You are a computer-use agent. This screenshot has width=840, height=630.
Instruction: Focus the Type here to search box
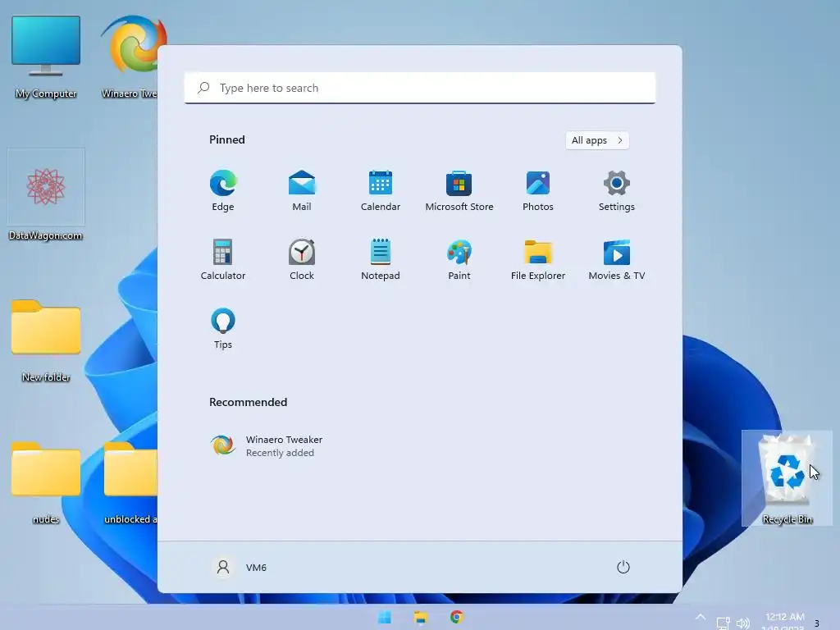(420, 88)
